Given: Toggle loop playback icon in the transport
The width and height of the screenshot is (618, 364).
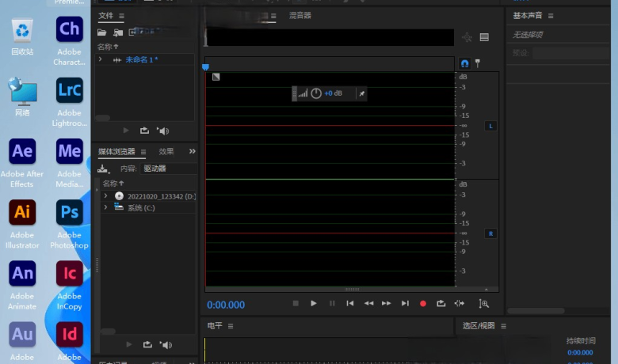Looking at the screenshot, I should tap(441, 303).
